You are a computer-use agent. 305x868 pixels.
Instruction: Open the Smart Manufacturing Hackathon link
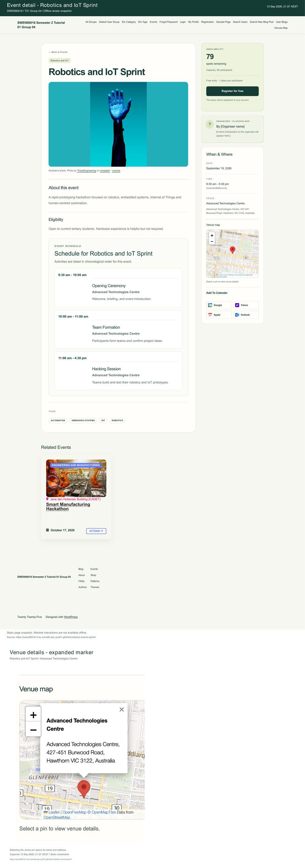coord(68,506)
